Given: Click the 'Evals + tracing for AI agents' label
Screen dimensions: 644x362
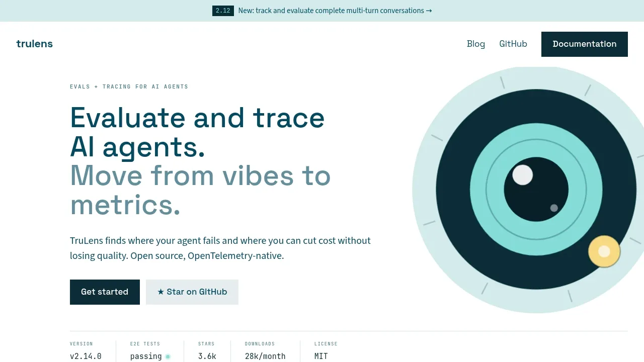Looking at the screenshot, I should click(x=129, y=86).
